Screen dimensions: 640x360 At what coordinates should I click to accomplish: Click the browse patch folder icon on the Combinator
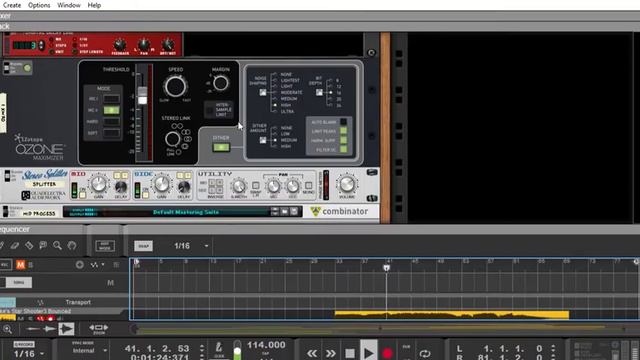[284, 211]
